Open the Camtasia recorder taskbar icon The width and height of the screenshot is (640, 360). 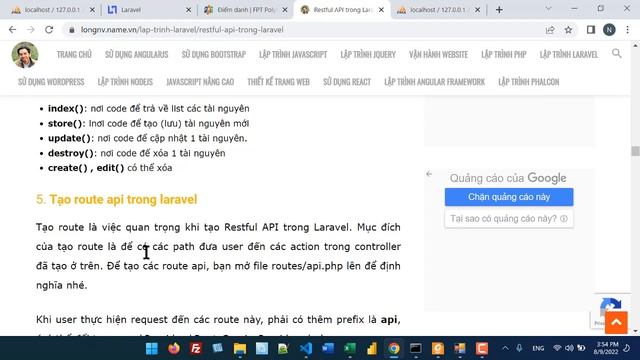point(482,349)
